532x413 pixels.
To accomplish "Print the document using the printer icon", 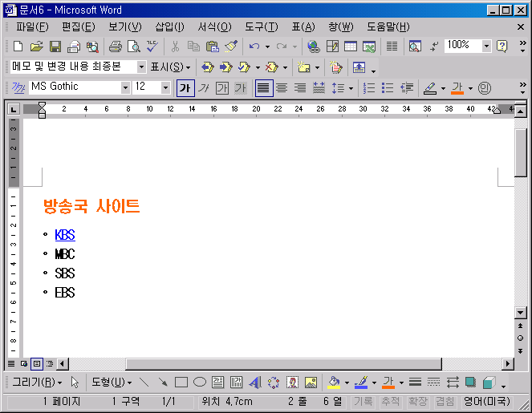I will point(116,47).
